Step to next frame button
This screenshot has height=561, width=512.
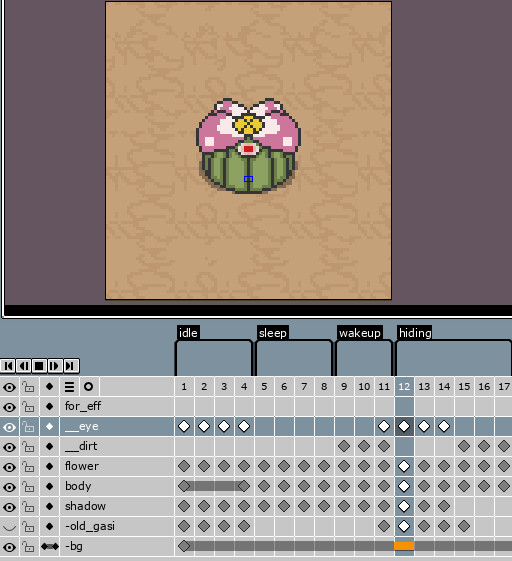[55, 366]
